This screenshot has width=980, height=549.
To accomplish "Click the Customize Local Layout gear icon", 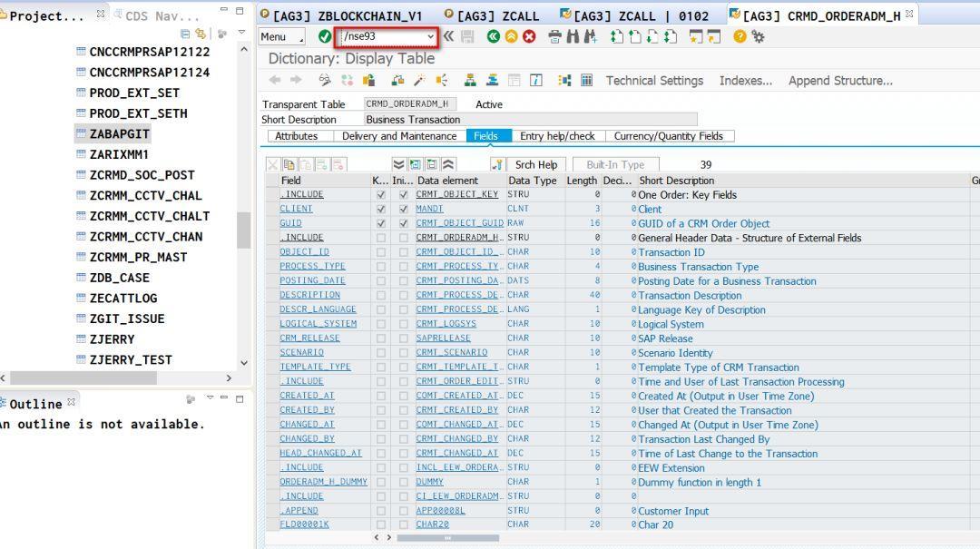I will tap(758, 37).
